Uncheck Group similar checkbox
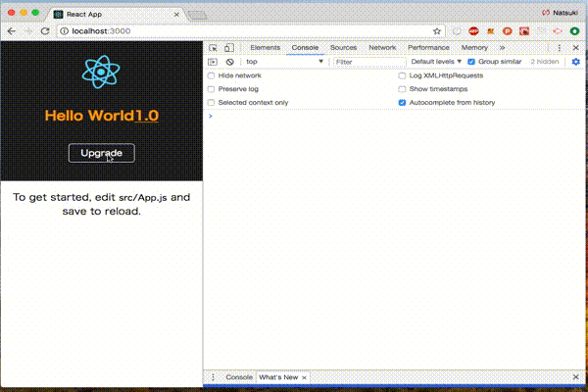Screen dimensions: 588x392 (471, 62)
